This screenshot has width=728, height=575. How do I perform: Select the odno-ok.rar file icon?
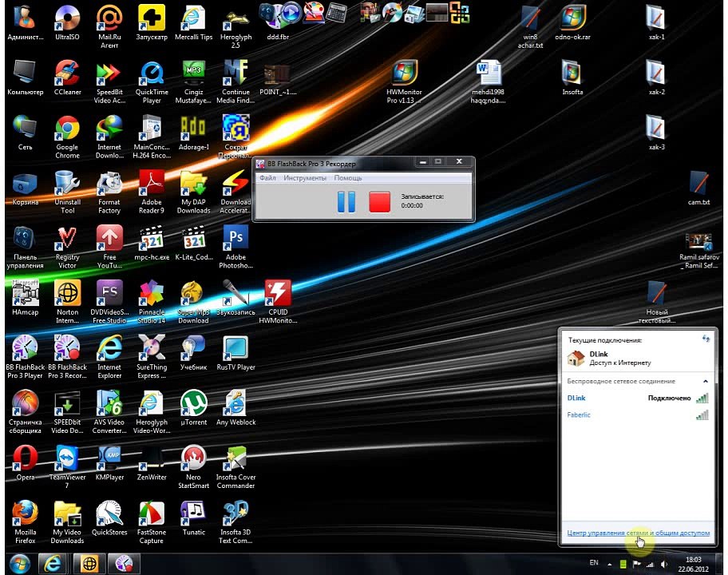pyautogui.click(x=572, y=22)
